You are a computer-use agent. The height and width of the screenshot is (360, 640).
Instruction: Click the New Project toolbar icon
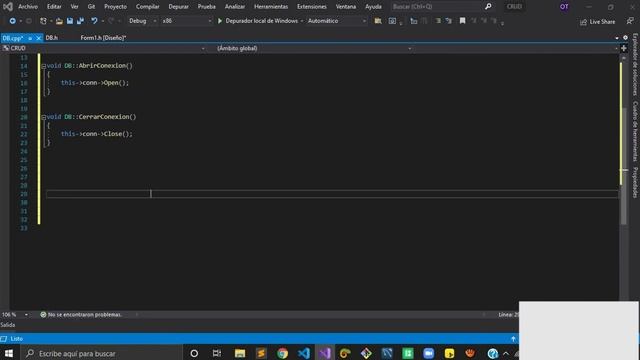pyautogui.click(x=43, y=21)
